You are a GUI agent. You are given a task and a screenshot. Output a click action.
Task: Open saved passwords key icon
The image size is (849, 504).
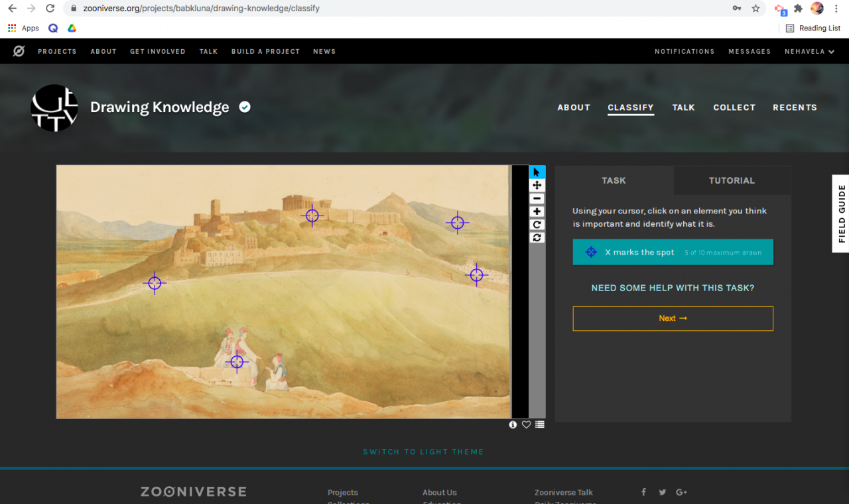pos(737,9)
